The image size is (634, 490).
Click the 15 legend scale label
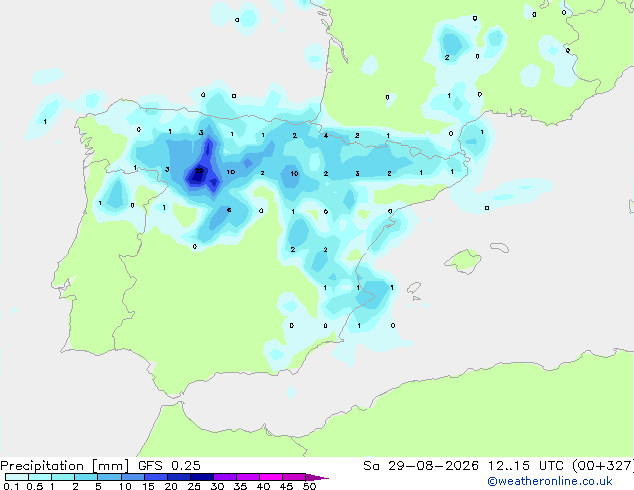148,486
